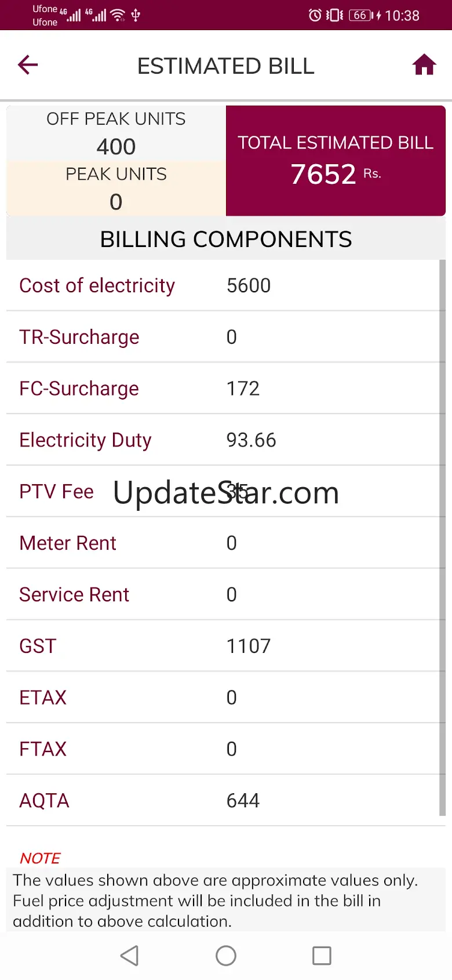Tap the Off Peak Units 400 box
Image resolution: width=452 pixels, height=980 pixels.
point(116,133)
